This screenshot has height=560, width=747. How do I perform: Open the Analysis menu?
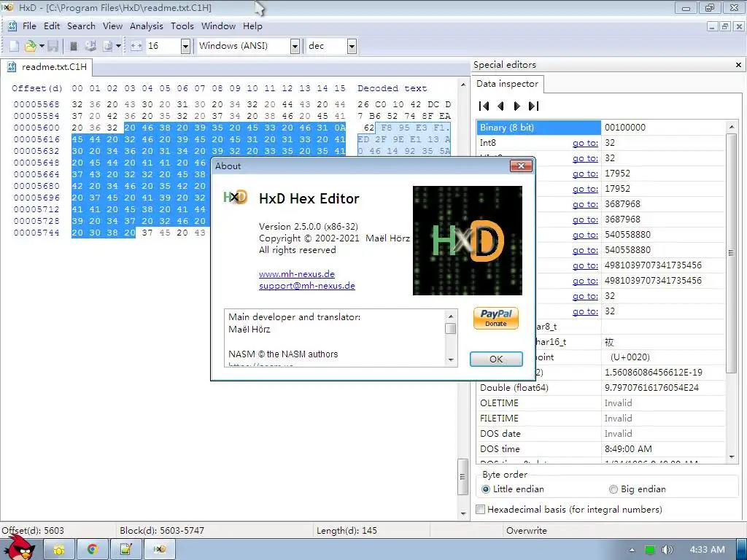146,26
